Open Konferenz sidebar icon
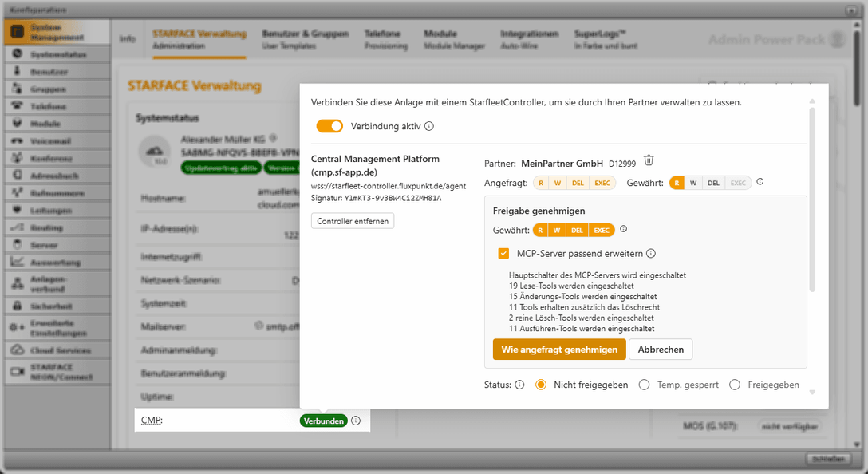The width and height of the screenshot is (868, 474). 18,158
